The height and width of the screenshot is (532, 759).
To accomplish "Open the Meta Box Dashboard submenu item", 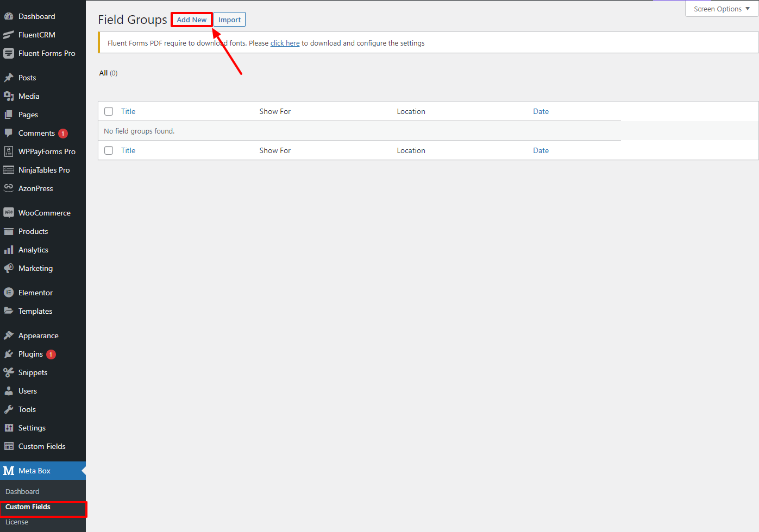I will (22, 491).
